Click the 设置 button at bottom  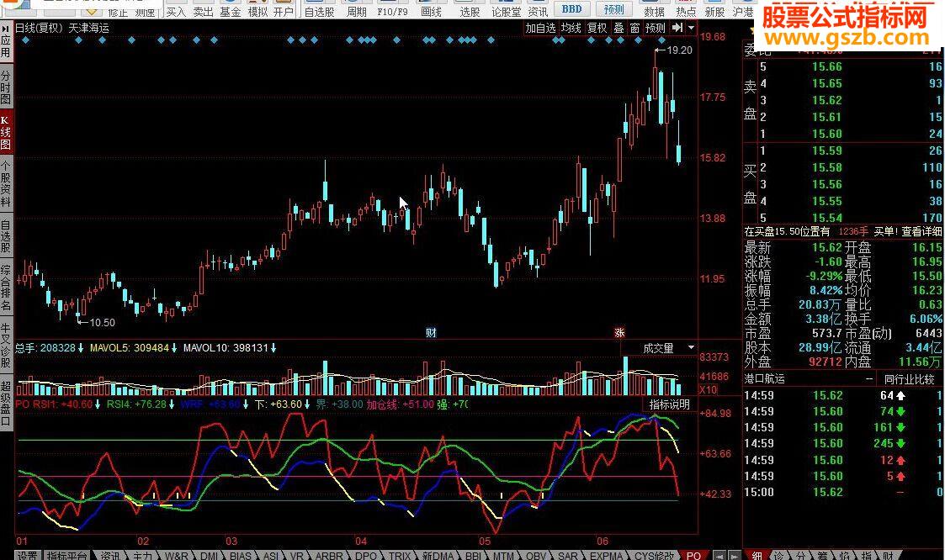point(26,555)
